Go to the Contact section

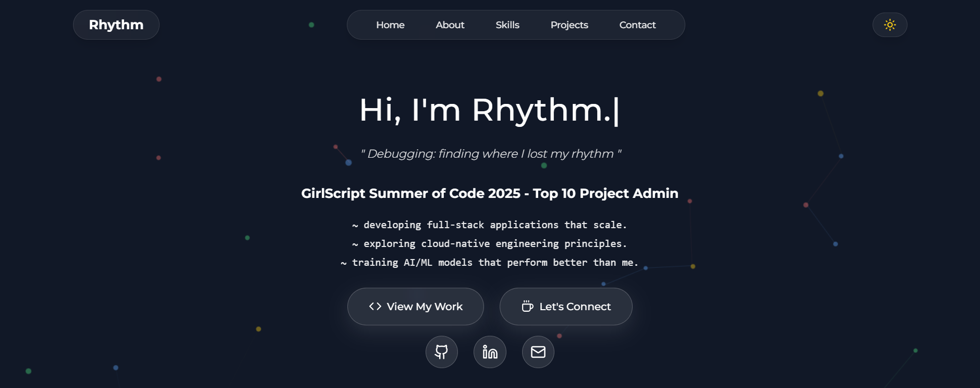[x=637, y=25]
